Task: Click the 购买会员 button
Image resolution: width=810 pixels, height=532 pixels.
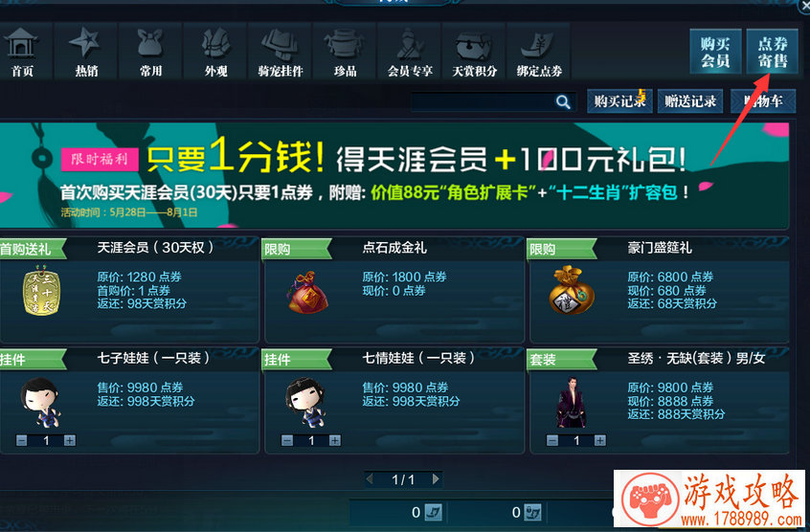Action: 715,52
